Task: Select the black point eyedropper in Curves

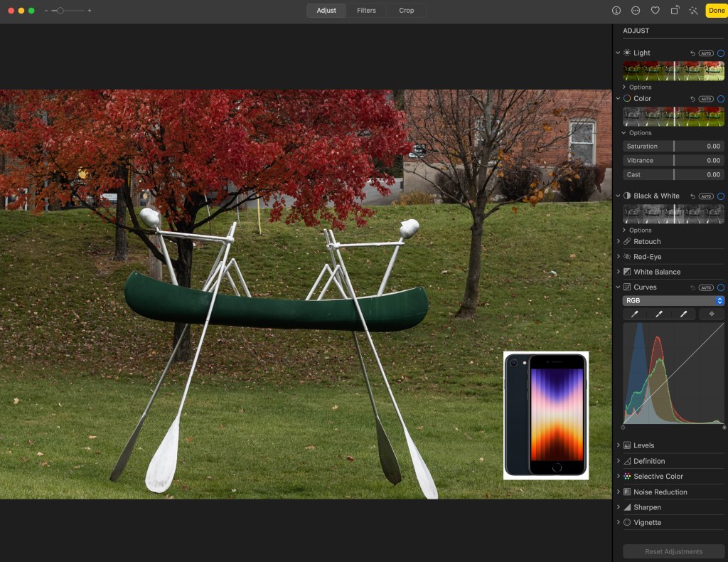Action: pyautogui.click(x=635, y=314)
